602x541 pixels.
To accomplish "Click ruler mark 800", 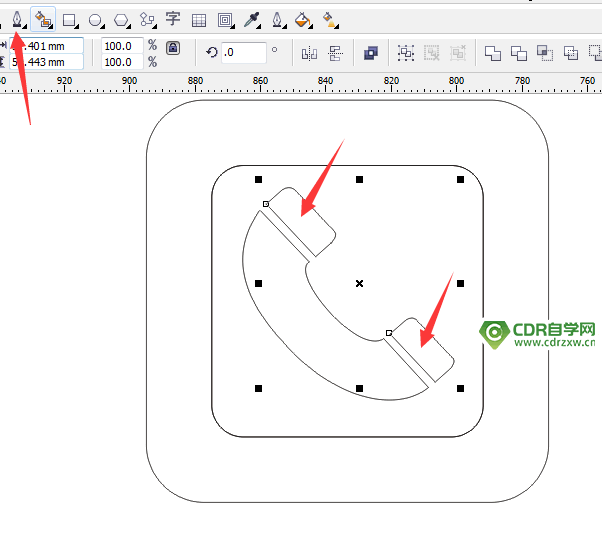I will (456, 81).
